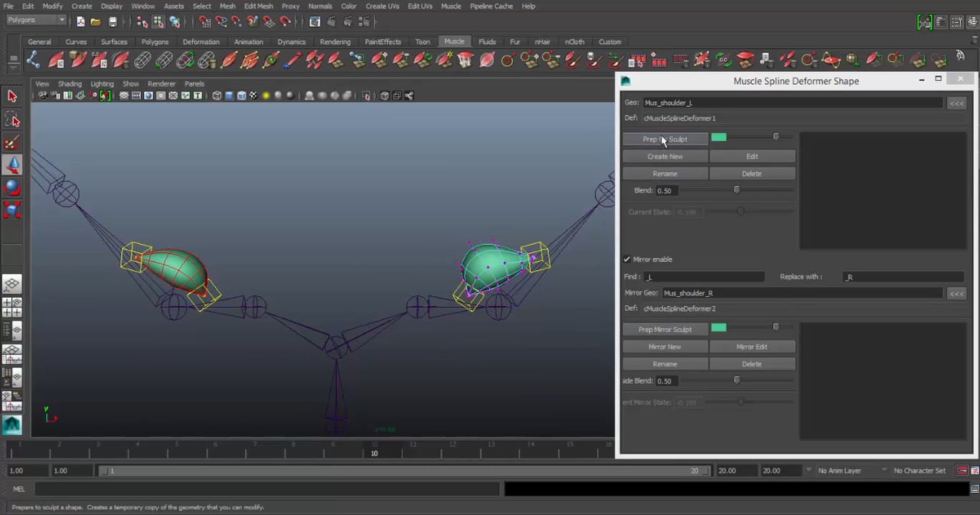Load Mirror Geo using its <<< button
This screenshot has height=515, width=980.
pyautogui.click(x=956, y=293)
